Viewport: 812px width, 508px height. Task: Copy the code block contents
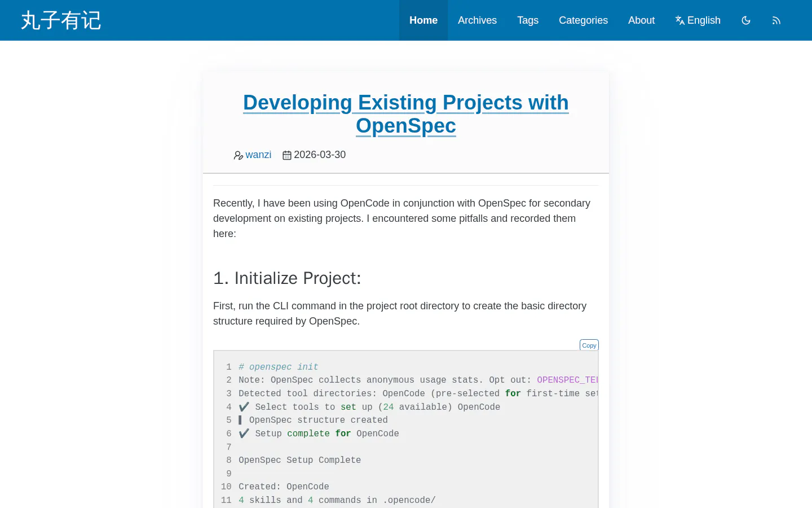click(x=589, y=345)
